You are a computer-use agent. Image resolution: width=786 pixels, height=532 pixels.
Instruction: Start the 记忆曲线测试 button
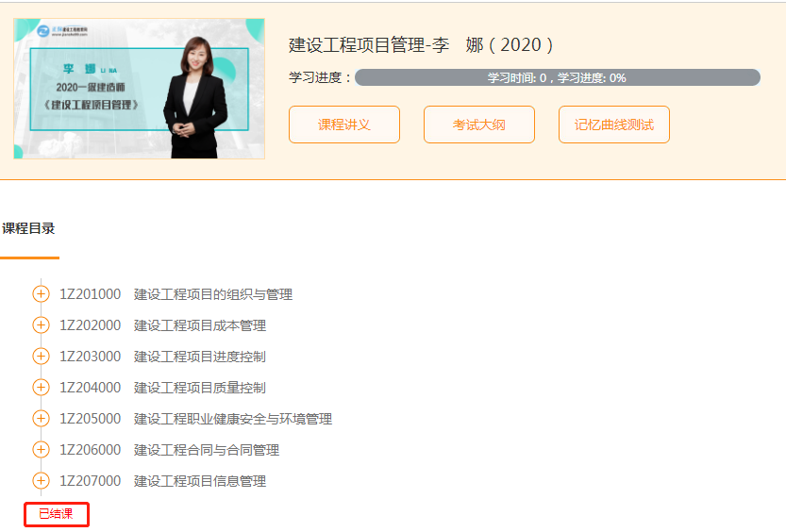pyautogui.click(x=614, y=125)
